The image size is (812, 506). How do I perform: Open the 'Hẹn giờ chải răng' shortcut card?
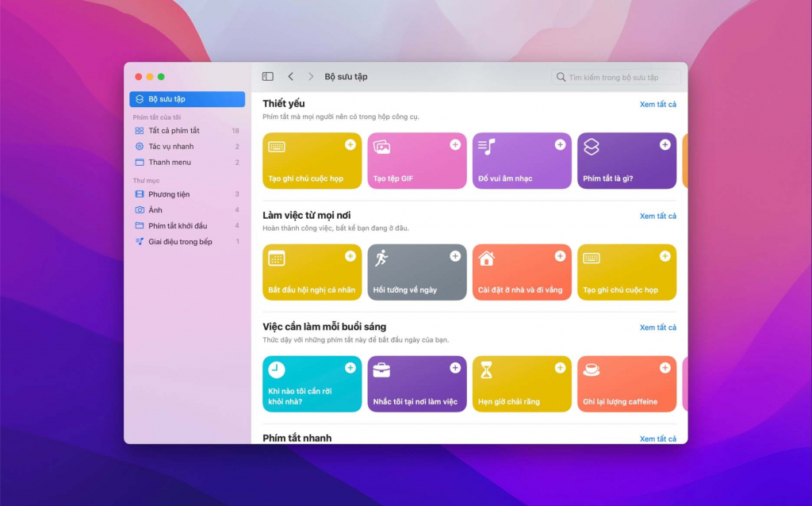(x=522, y=384)
